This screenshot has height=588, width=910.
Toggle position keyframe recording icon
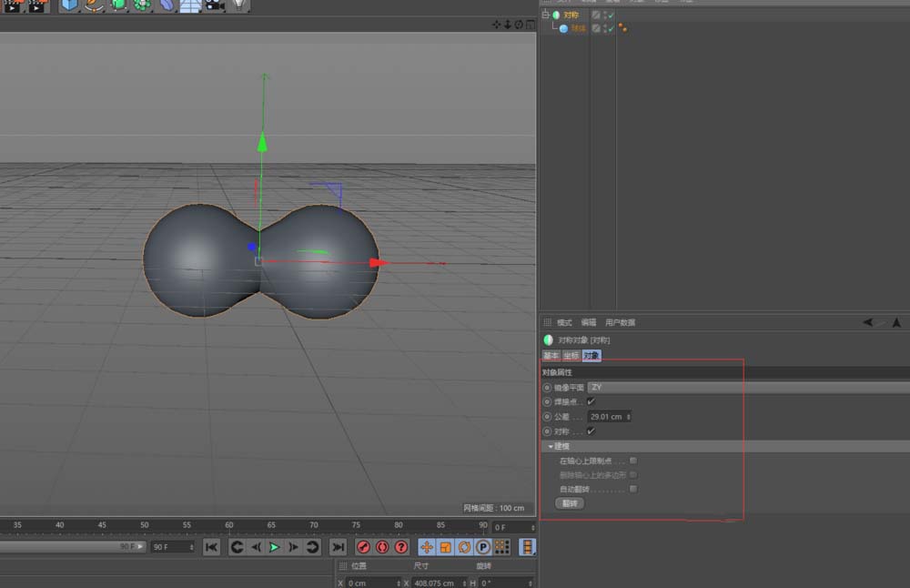pos(427,547)
